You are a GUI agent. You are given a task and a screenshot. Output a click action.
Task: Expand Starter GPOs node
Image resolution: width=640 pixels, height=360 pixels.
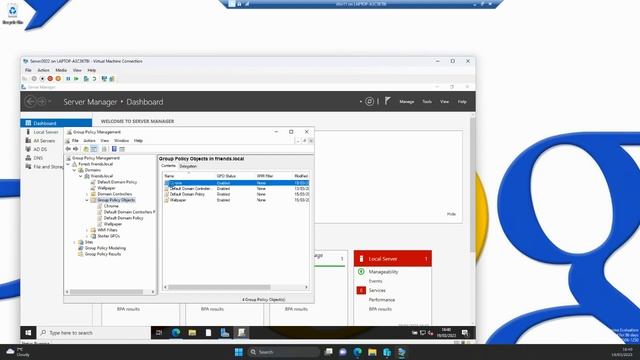point(87,236)
